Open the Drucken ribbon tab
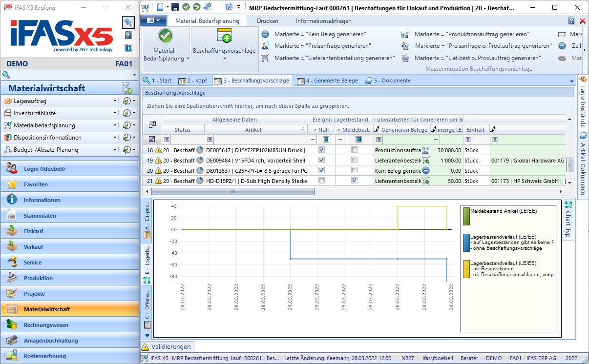The image size is (589, 364). coord(267,21)
